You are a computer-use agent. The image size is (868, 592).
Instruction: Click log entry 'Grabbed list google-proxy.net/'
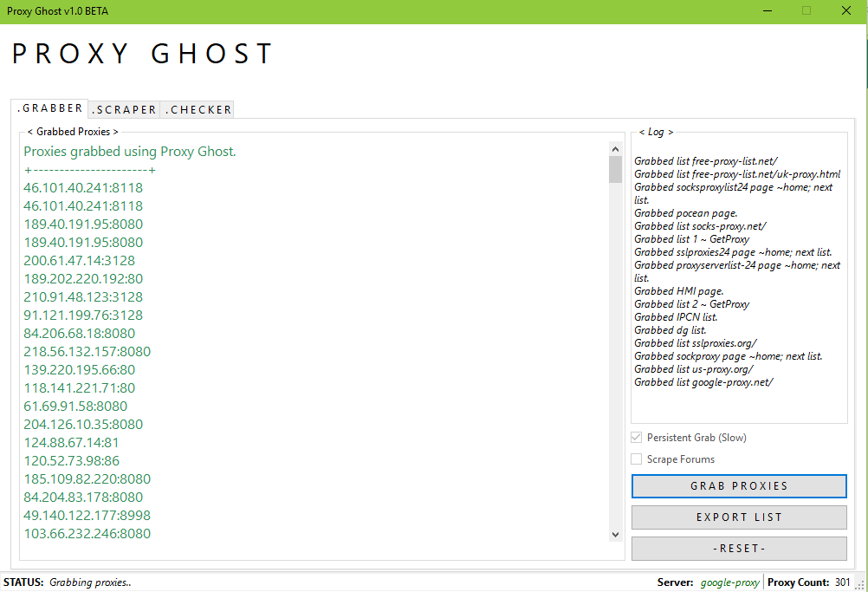[x=703, y=382]
